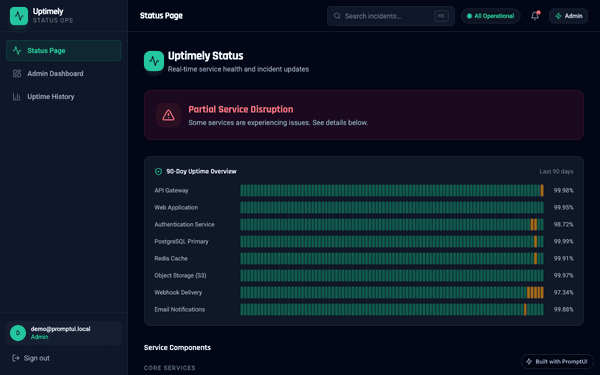Click the Uptimely Status pulse logo
The image size is (600, 375).
point(154,61)
